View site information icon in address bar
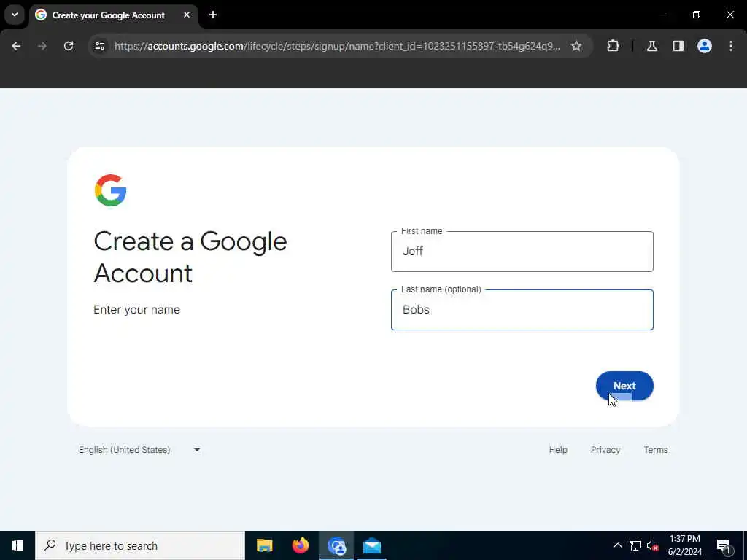 pos(99,46)
